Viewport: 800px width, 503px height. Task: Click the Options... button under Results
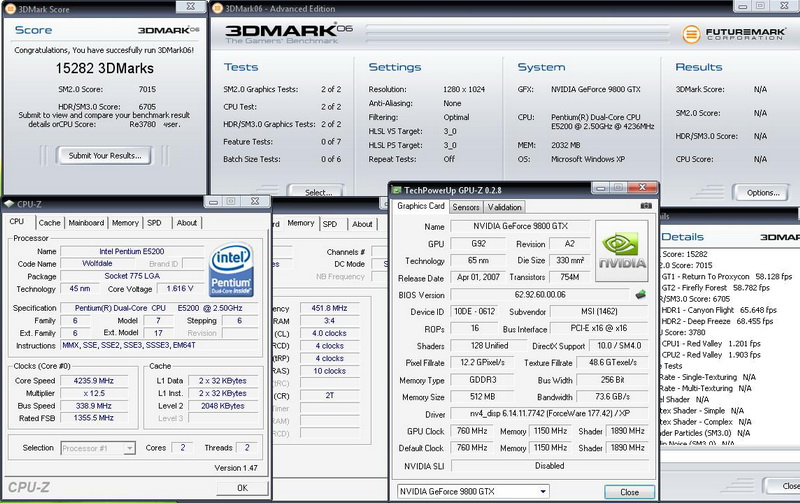[x=763, y=193]
